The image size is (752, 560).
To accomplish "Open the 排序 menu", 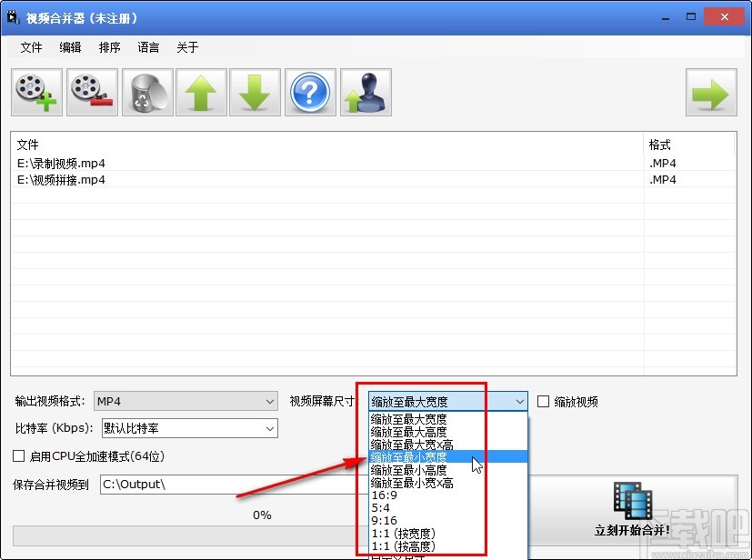I will click(108, 47).
